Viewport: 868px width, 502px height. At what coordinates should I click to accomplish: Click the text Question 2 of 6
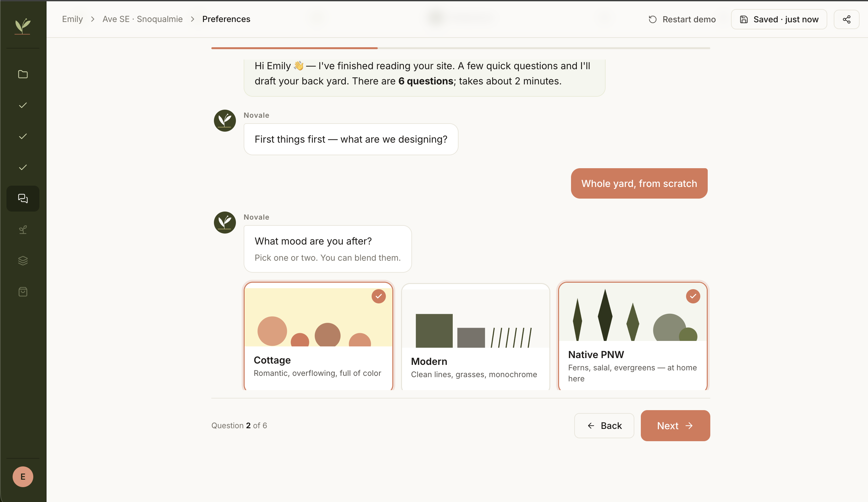point(239,425)
